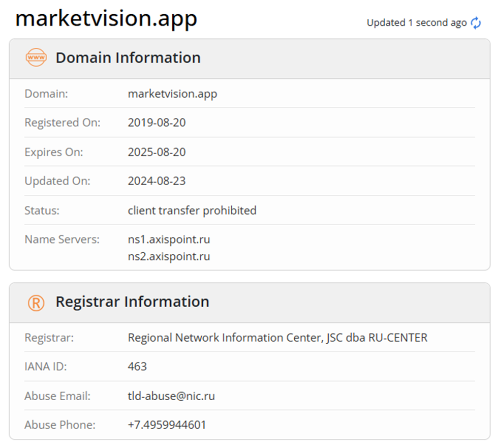This screenshot has height=448, width=495.
Task: Click the Expires On date 2025-08-20
Action: pyautogui.click(x=157, y=152)
